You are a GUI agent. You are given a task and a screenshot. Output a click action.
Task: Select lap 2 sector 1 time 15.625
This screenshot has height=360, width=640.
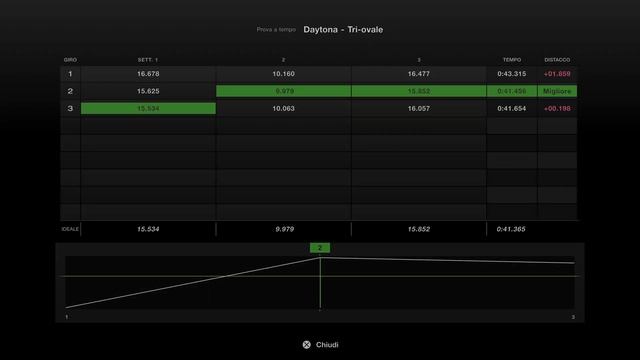pos(148,91)
